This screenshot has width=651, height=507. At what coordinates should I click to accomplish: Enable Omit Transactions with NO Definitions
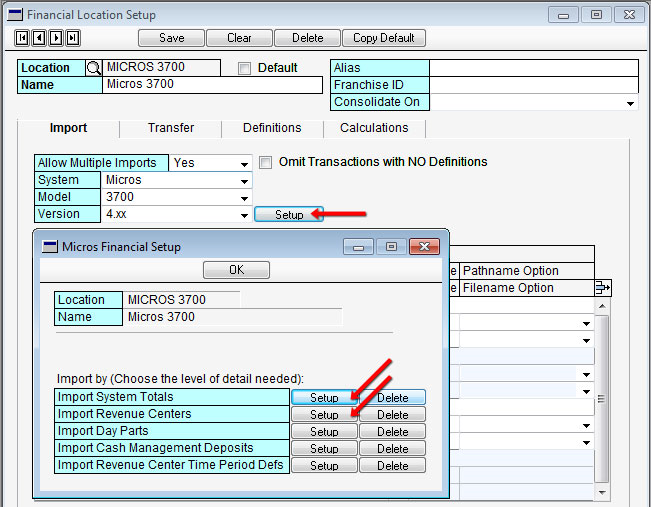pos(265,162)
